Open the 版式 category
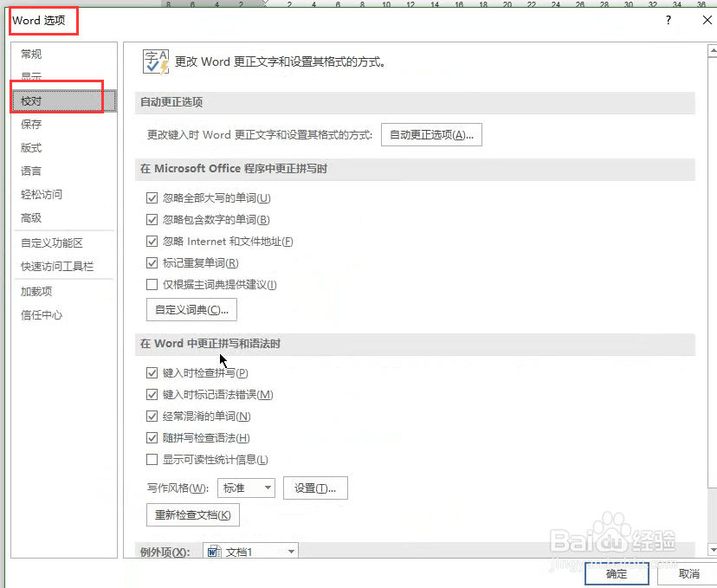The height and width of the screenshot is (588, 717). coord(31,148)
